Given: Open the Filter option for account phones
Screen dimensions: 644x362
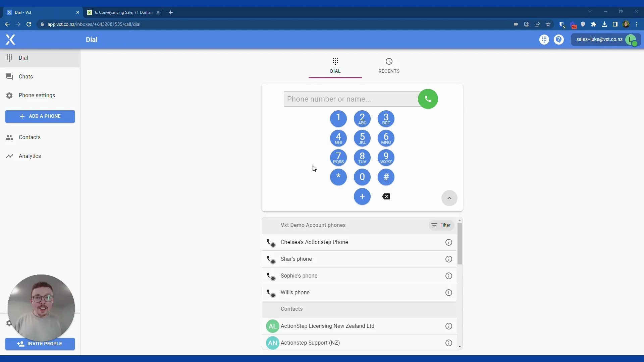Looking at the screenshot, I should [x=441, y=225].
